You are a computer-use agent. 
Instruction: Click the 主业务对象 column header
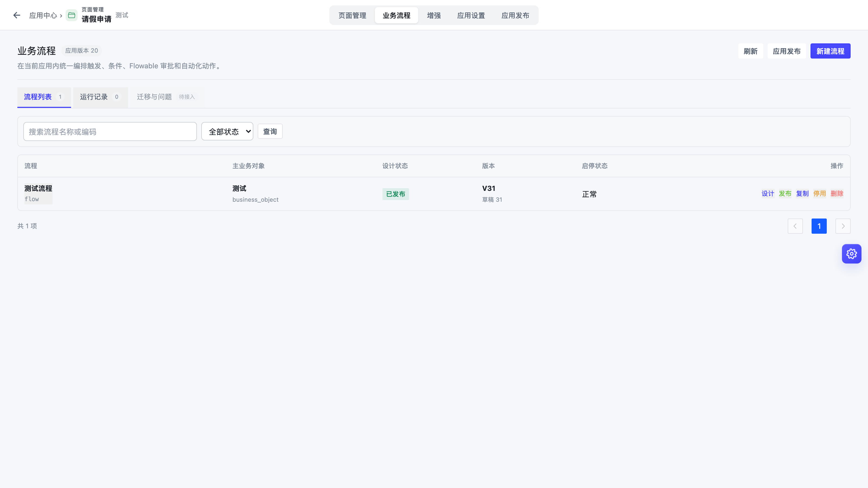pos(248,166)
